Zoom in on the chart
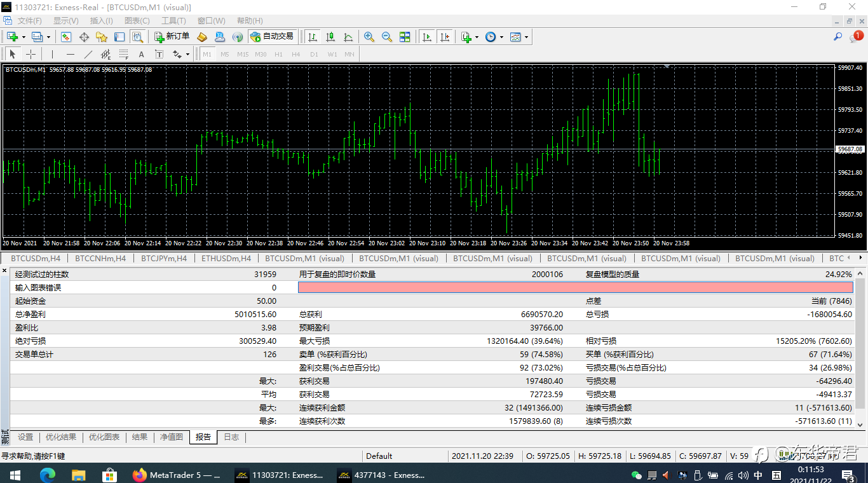The height and width of the screenshot is (483, 868). (x=369, y=37)
